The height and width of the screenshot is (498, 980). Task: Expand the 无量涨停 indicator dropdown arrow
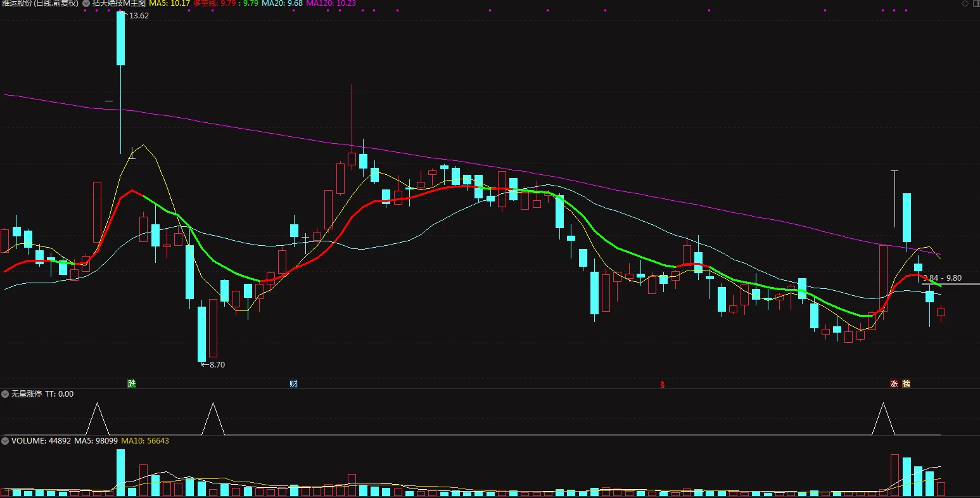[x=5, y=393]
